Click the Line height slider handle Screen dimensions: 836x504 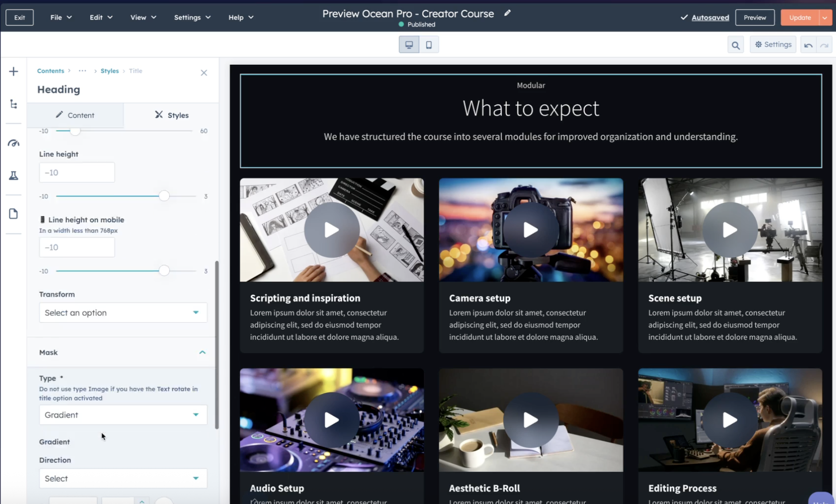[x=164, y=196]
